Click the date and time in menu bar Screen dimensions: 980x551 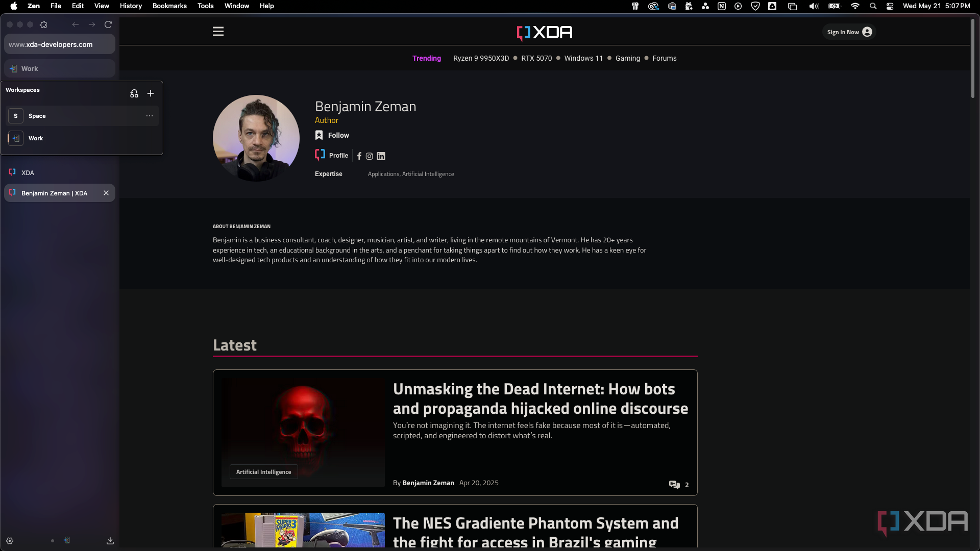pyautogui.click(x=936, y=6)
